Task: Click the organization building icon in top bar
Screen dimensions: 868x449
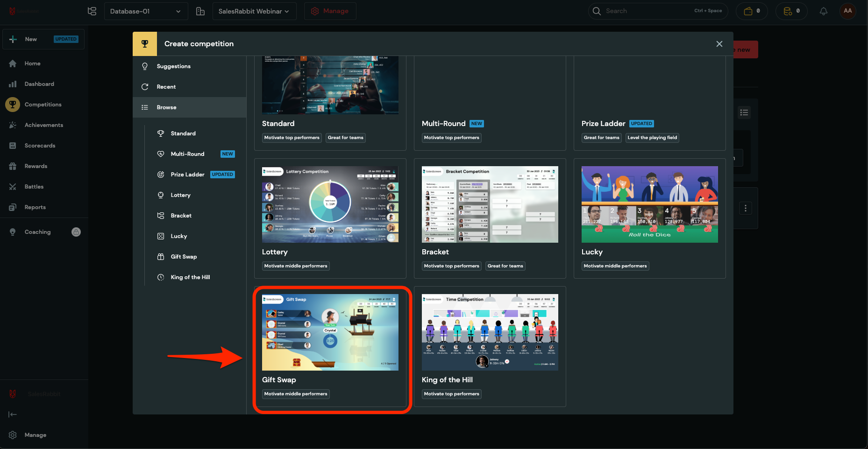Action: [x=200, y=11]
